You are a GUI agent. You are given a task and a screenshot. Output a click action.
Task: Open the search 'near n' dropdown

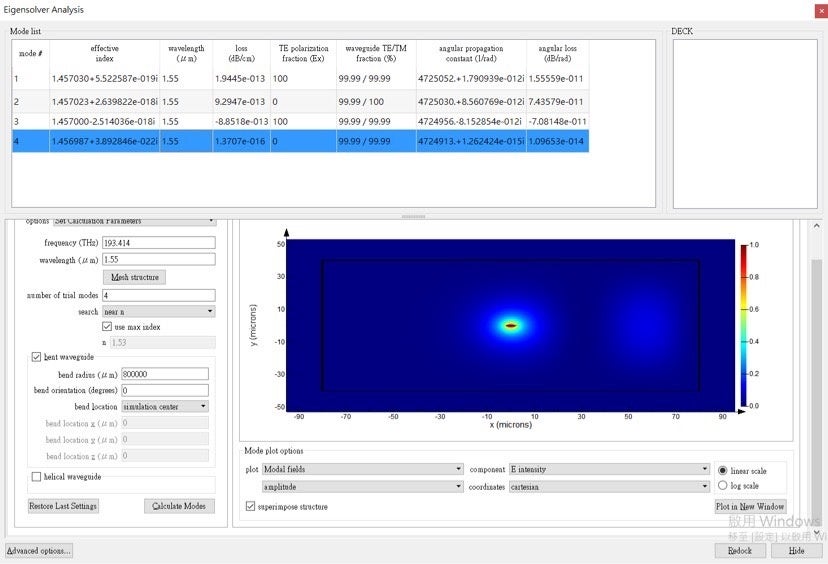159,311
